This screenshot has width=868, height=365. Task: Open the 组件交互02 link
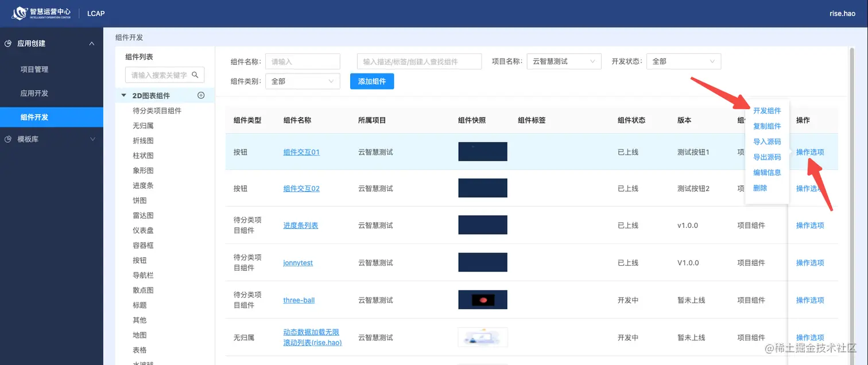(301, 188)
